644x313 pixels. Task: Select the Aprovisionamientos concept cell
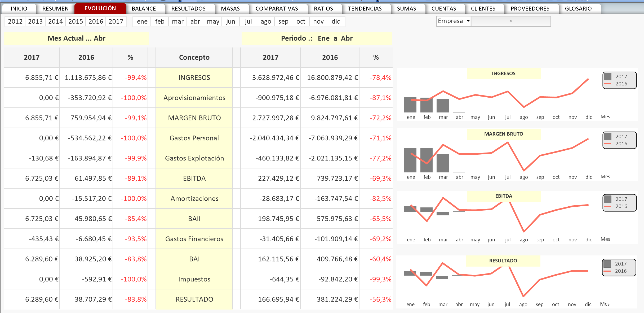(x=194, y=98)
